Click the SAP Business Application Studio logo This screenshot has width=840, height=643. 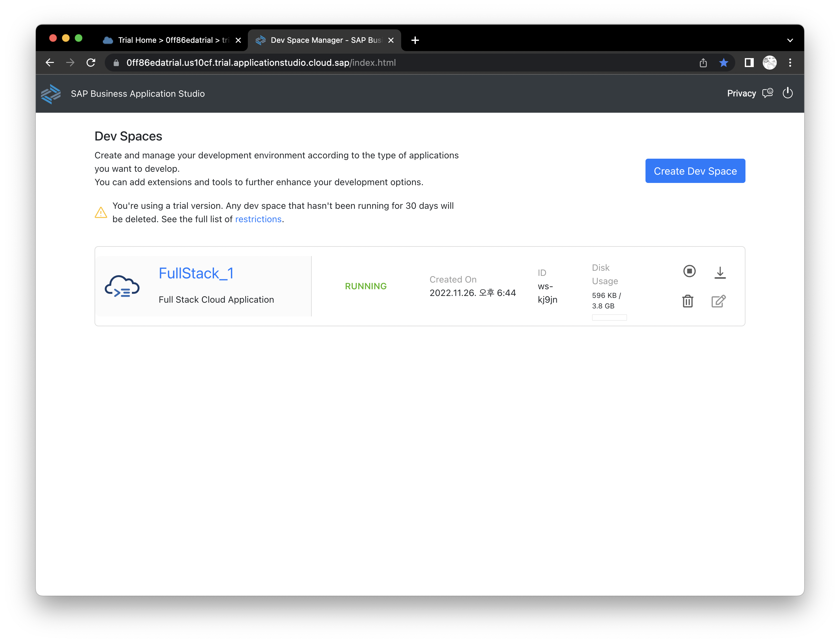[51, 94]
